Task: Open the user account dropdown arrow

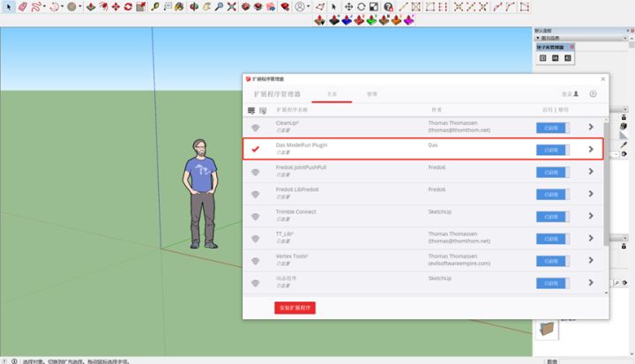Action: [308, 6]
